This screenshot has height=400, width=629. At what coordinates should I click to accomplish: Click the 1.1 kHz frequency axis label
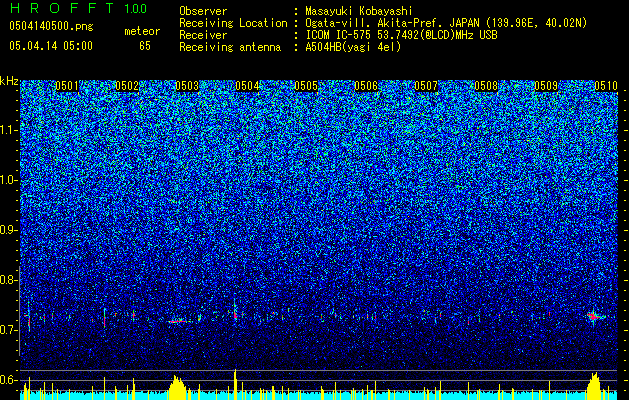[8, 130]
